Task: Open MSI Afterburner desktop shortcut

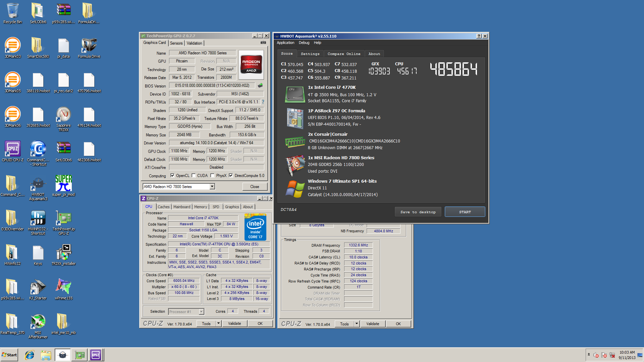Action: pyautogui.click(x=38, y=326)
